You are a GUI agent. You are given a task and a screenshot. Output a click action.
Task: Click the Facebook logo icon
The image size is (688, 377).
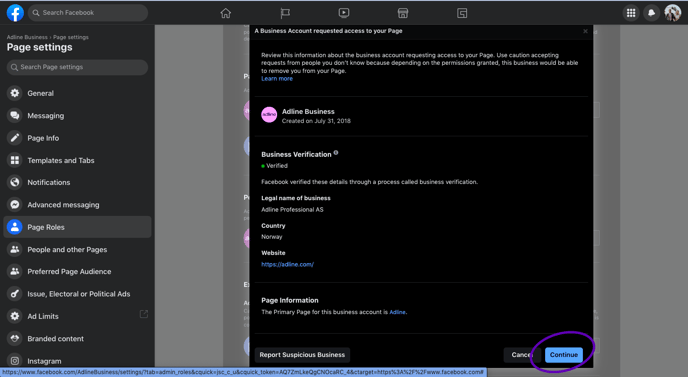[15, 13]
